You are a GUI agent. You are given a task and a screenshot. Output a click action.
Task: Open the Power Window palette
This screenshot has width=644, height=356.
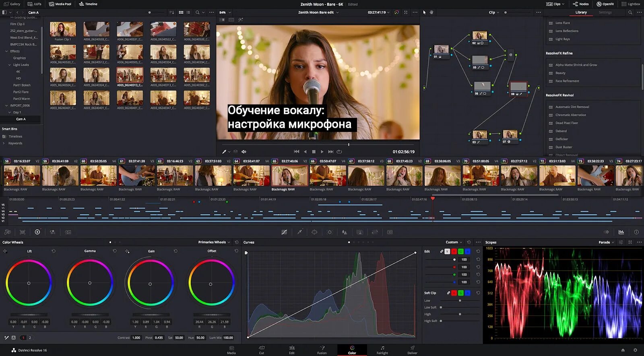click(x=314, y=232)
